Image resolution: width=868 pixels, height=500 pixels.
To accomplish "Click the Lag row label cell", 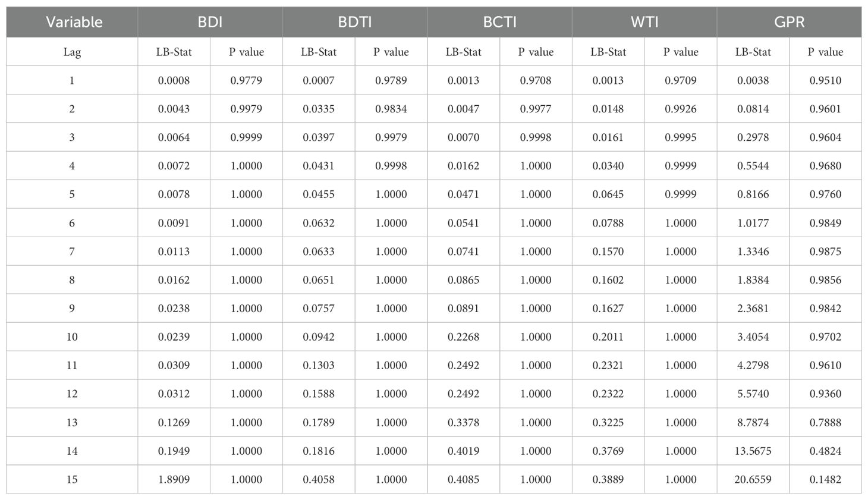I will (72, 52).
